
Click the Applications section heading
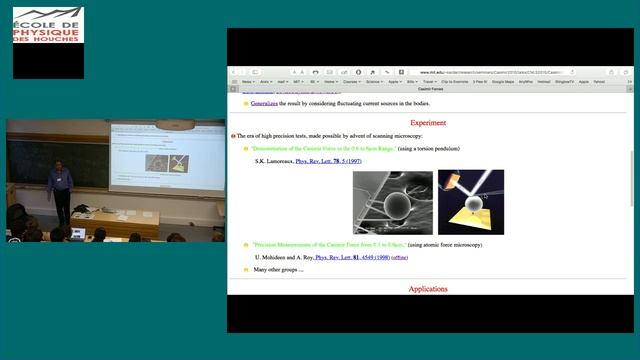(x=428, y=289)
